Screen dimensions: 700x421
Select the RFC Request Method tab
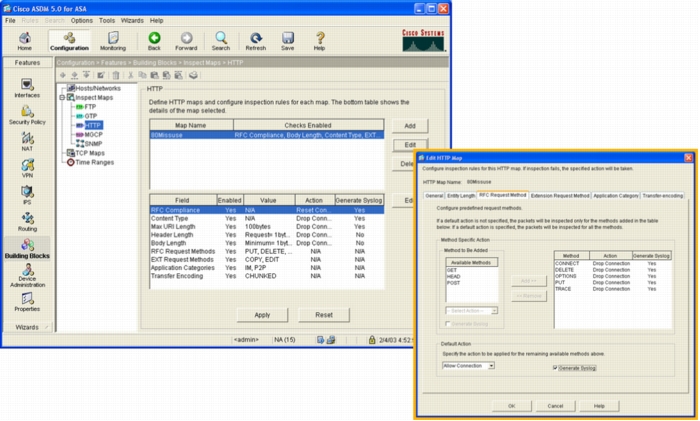coord(503,195)
